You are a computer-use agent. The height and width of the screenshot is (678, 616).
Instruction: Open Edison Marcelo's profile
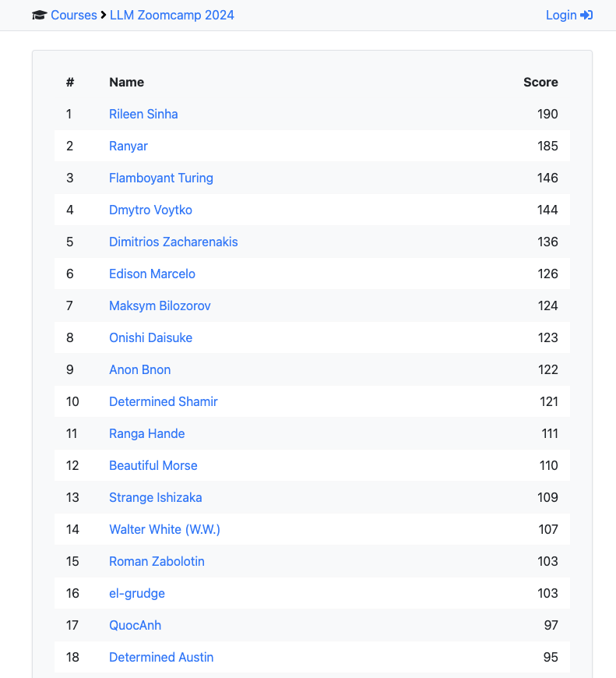point(152,274)
